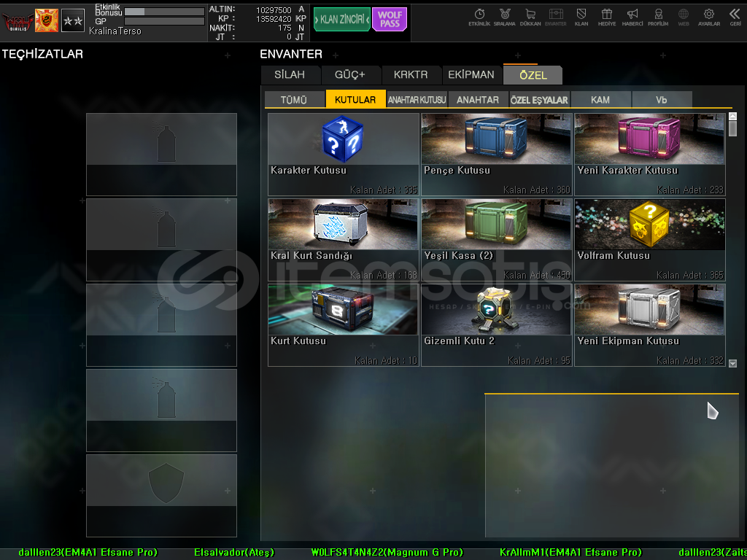Click the GP progress bar
747x560 pixels.
pos(164,21)
